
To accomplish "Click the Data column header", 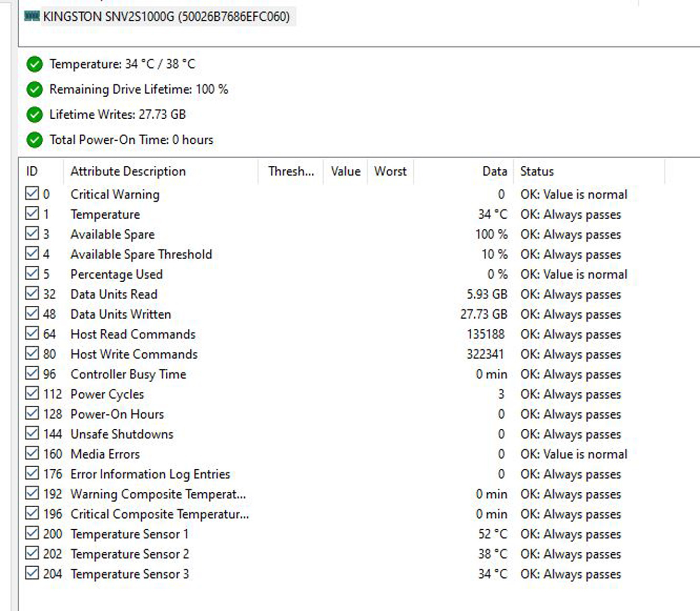I will 463,172.
